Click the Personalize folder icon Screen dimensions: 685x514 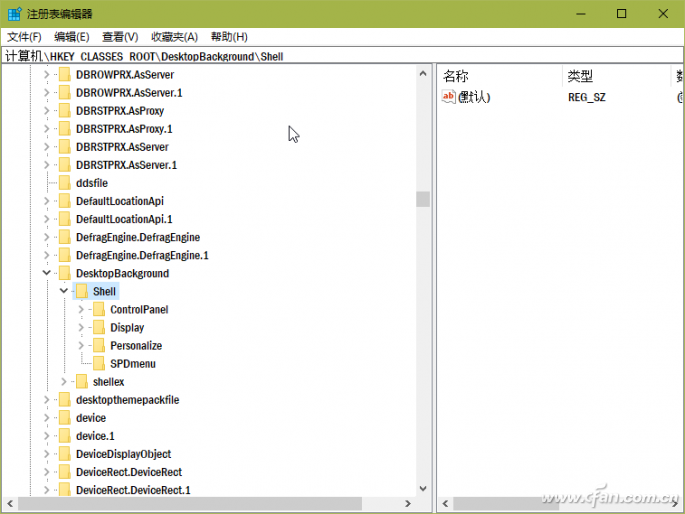[99, 345]
